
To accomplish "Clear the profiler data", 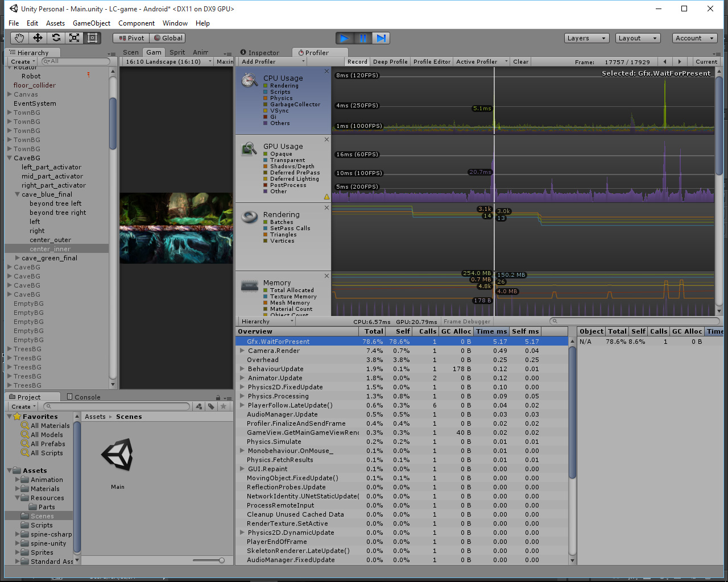I will (x=520, y=61).
